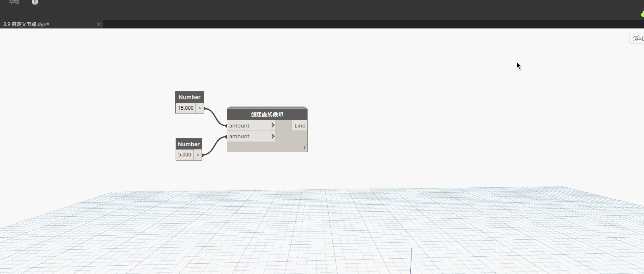The width and height of the screenshot is (644, 274).
Task: Click the 15.000 value field
Action: 186,108
